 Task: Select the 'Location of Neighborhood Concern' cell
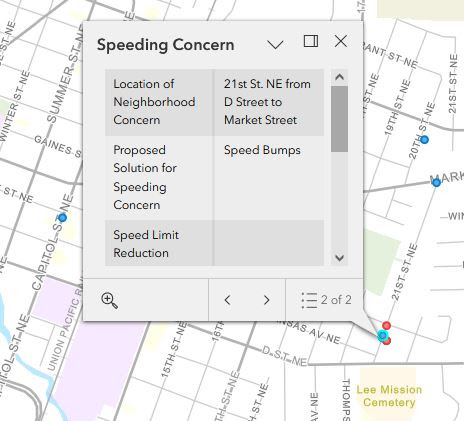click(159, 102)
